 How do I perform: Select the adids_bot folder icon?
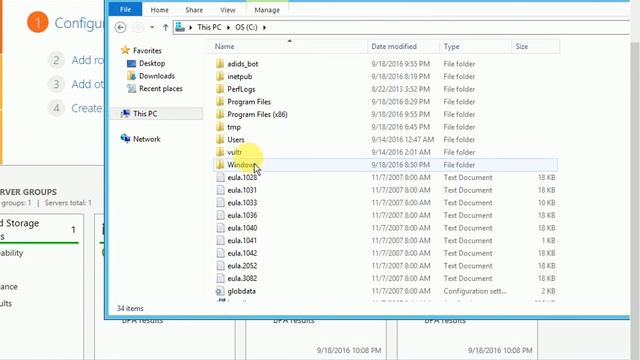[x=220, y=64]
